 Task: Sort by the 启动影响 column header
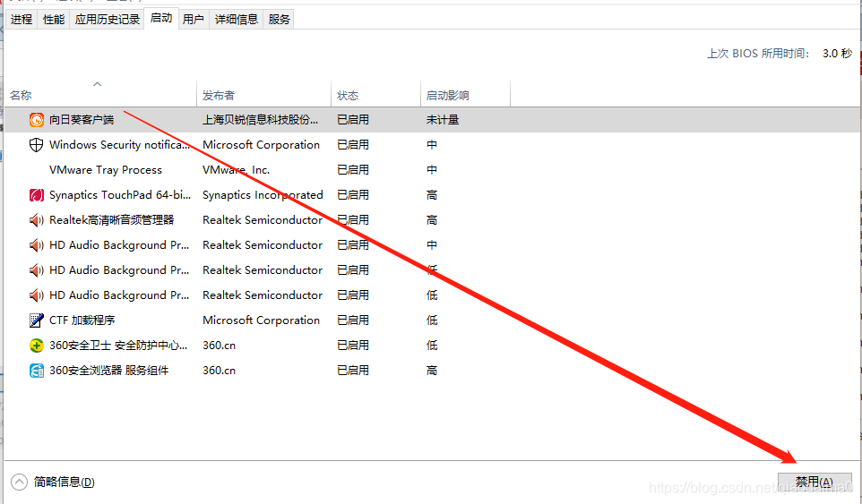pyautogui.click(x=466, y=94)
